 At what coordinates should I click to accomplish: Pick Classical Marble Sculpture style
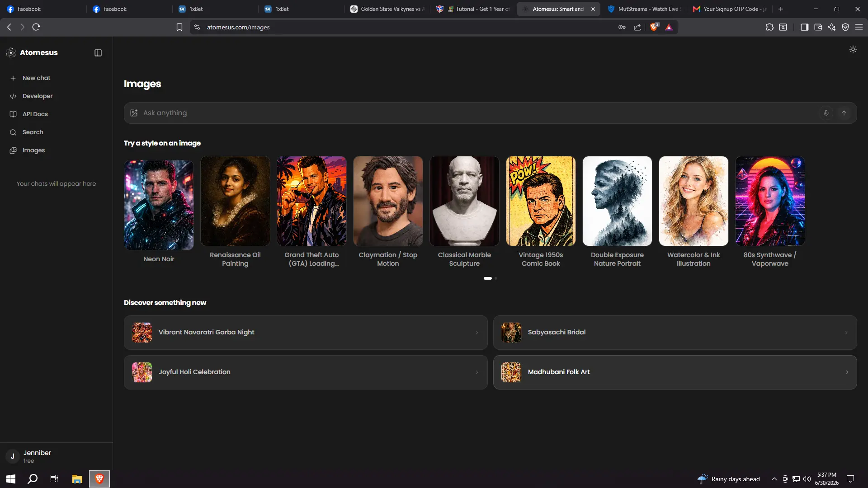(464, 201)
